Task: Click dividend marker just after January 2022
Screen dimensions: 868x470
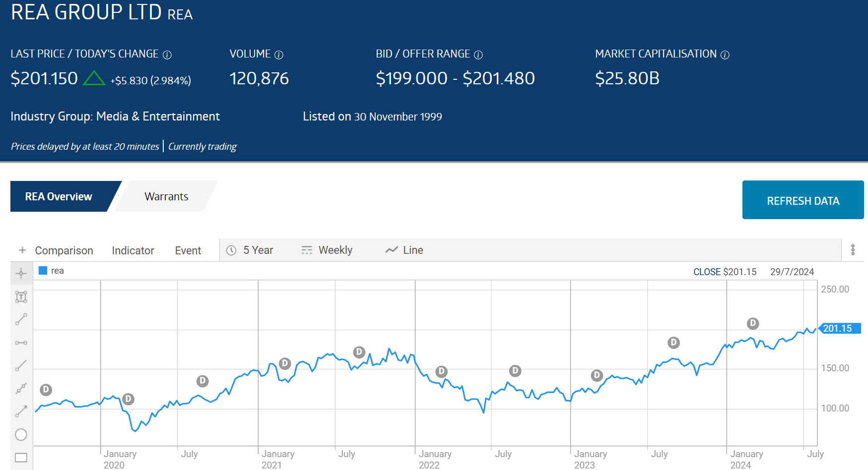Action: tap(441, 371)
